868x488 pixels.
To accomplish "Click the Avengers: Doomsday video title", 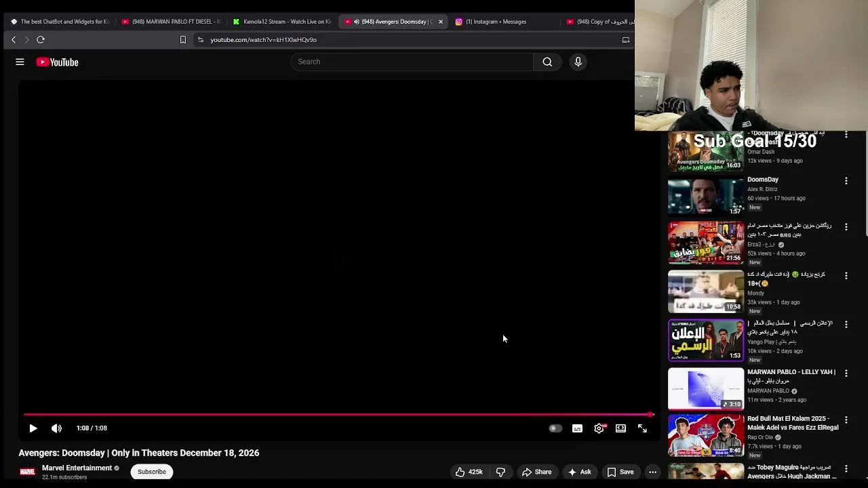I will [x=139, y=453].
